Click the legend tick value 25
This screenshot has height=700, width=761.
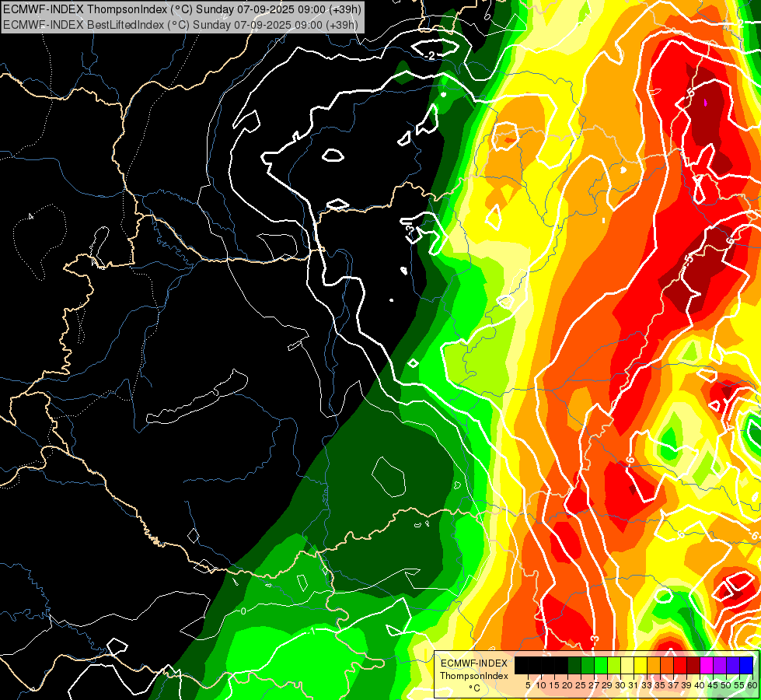(581, 685)
